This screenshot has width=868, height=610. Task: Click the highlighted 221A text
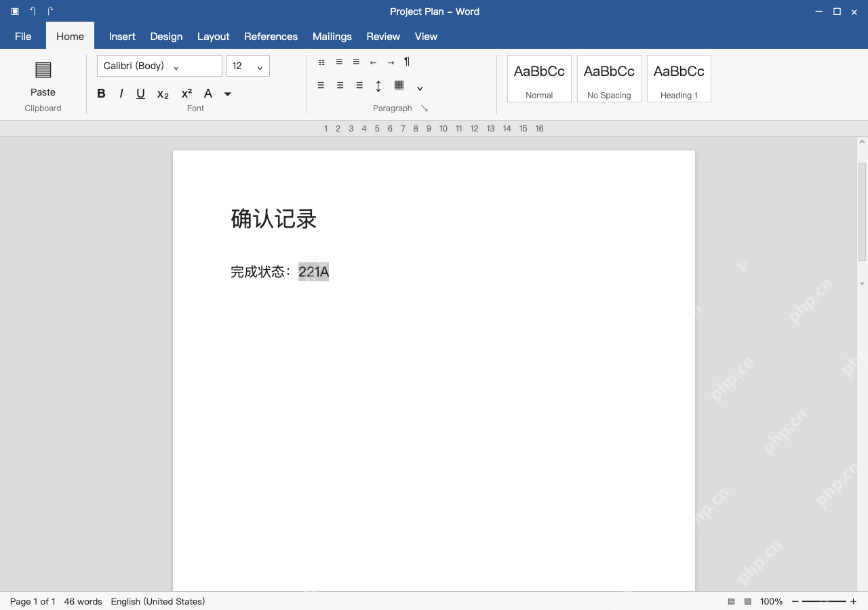click(313, 272)
